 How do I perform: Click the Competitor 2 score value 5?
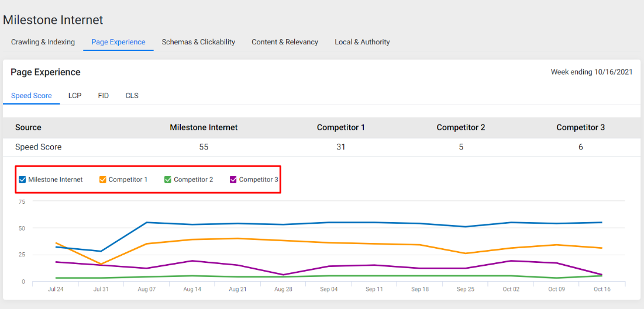[x=461, y=147]
